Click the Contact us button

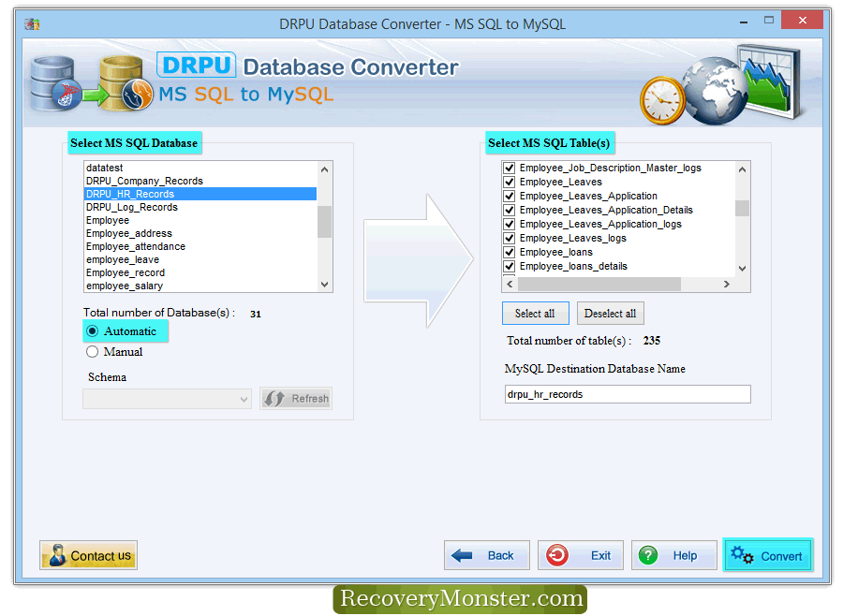(89, 555)
